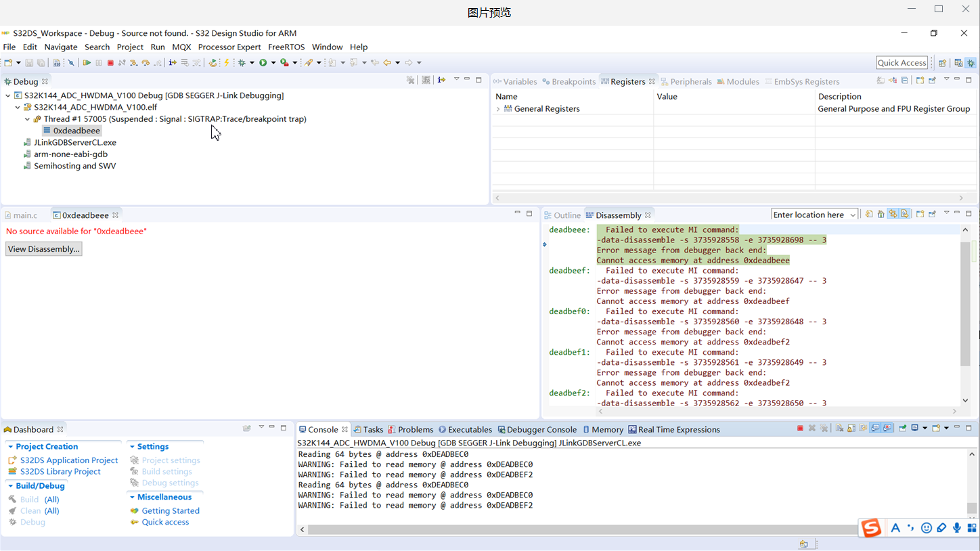Toggle Show Console When Standard Out Changes
The image size is (980, 551).
(876, 428)
